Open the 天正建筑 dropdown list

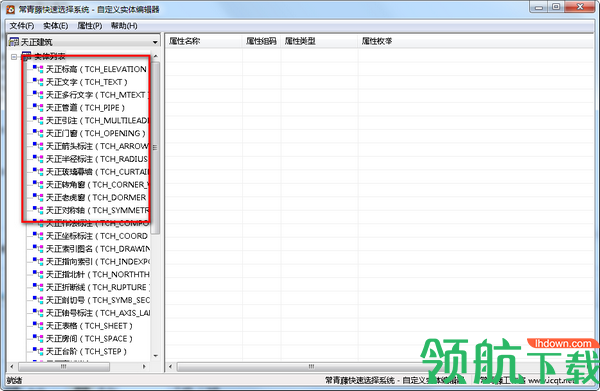pyautogui.click(x=155, y=42)
